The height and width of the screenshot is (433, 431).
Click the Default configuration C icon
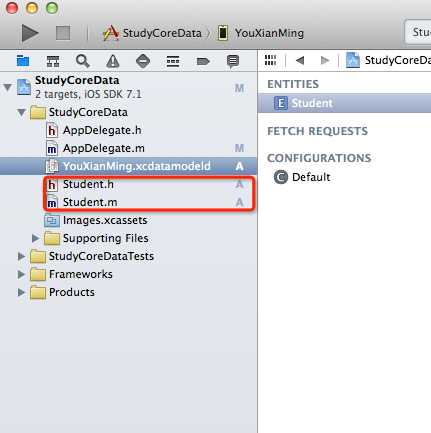[281, 177]
